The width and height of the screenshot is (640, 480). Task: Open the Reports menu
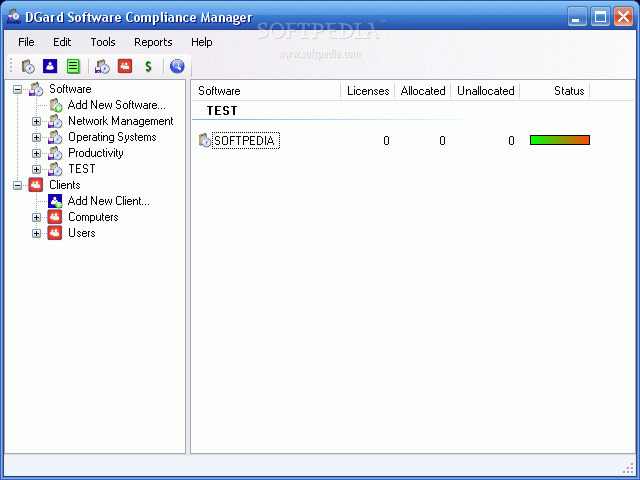click(x=153, y=42)
